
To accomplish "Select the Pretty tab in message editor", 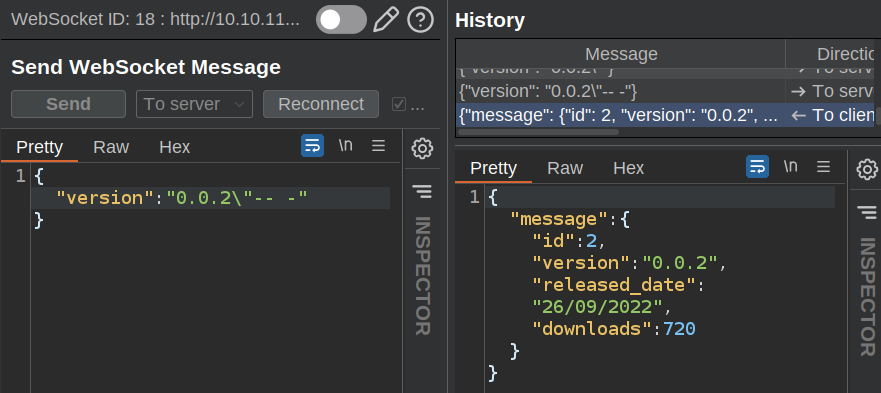I will (39, 147).
